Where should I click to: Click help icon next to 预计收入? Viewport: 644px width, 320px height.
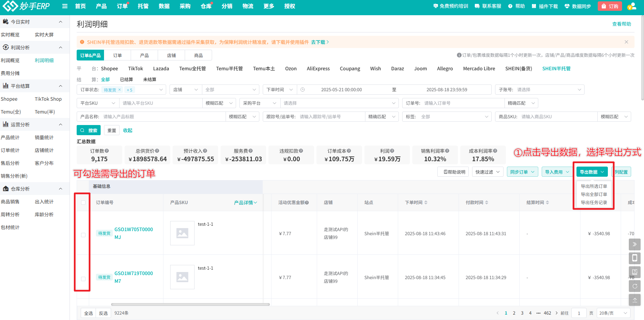[x=205, y=151]
